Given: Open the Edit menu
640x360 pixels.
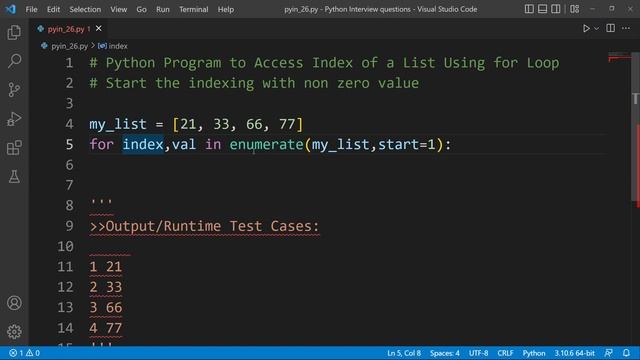Looking at the screenshot, I should click(x=53, y=9).
